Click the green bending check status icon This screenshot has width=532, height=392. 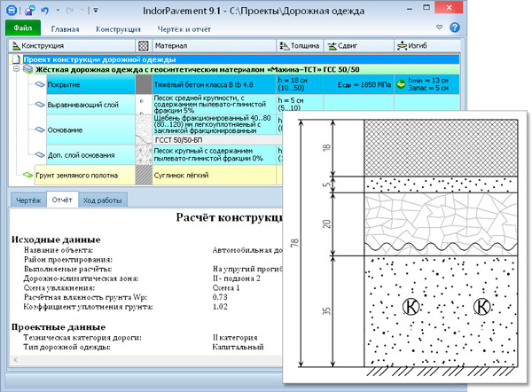(x=400, y=82)
